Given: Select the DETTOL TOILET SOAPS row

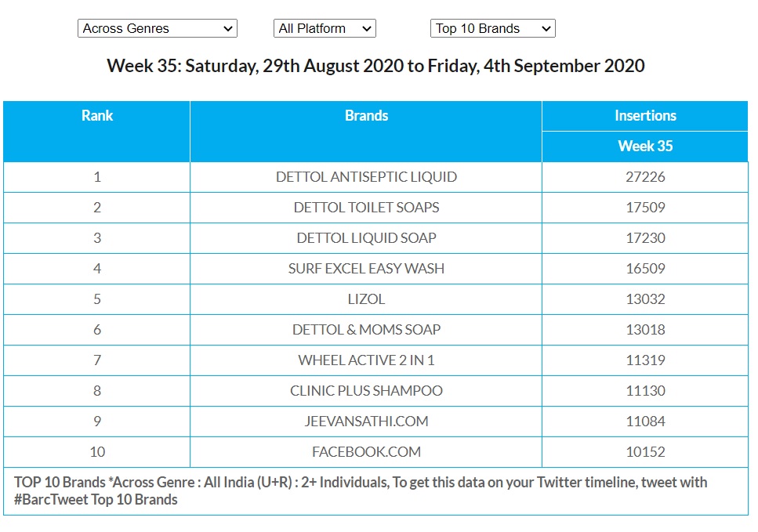Looking at the screenshot, I should [366, 208].
